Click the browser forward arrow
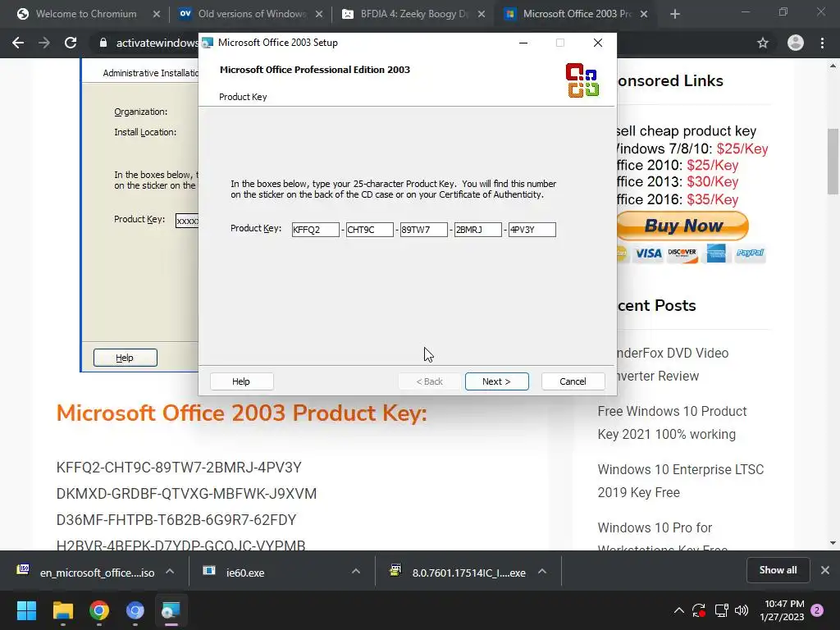 (44, 43)
